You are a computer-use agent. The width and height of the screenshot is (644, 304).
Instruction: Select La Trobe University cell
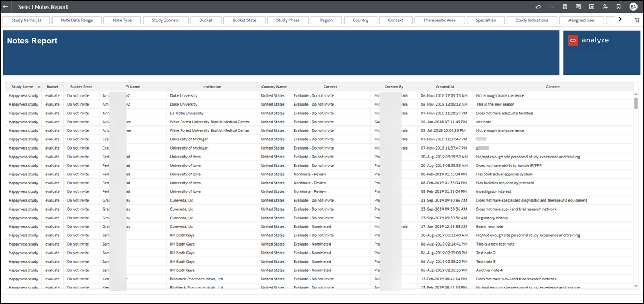pos(212,113)
